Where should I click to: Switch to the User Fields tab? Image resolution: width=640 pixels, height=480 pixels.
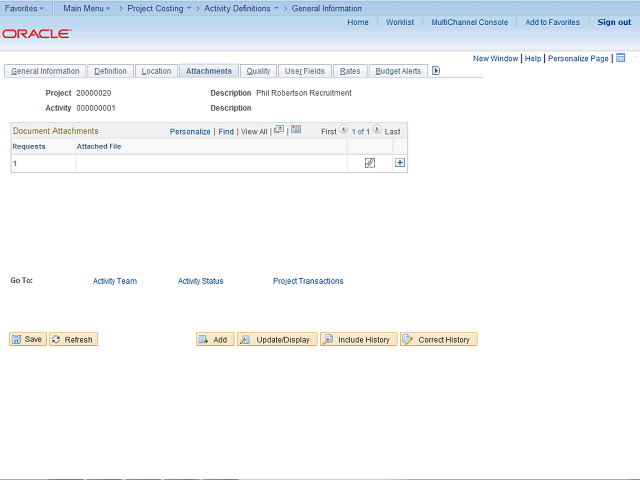click(x=304, y=71)
